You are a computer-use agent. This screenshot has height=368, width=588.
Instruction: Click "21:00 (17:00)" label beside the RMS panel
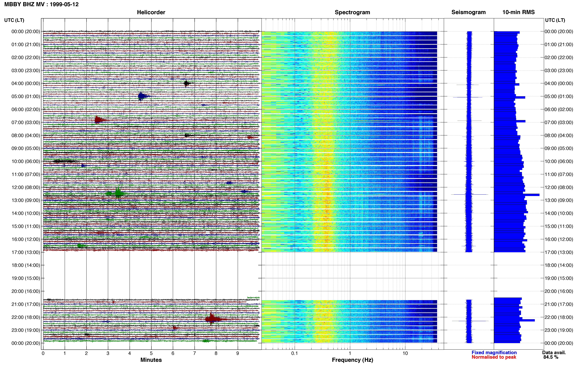click(x=559, y=304)
